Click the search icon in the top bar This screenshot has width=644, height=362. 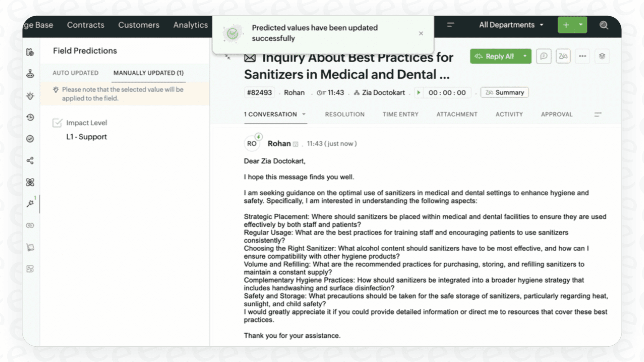tap(604, 25)
